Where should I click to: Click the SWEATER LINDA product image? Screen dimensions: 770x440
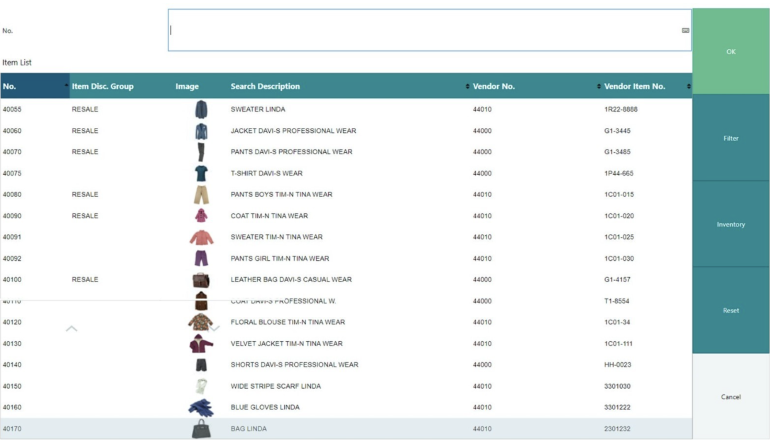[201, 109]
